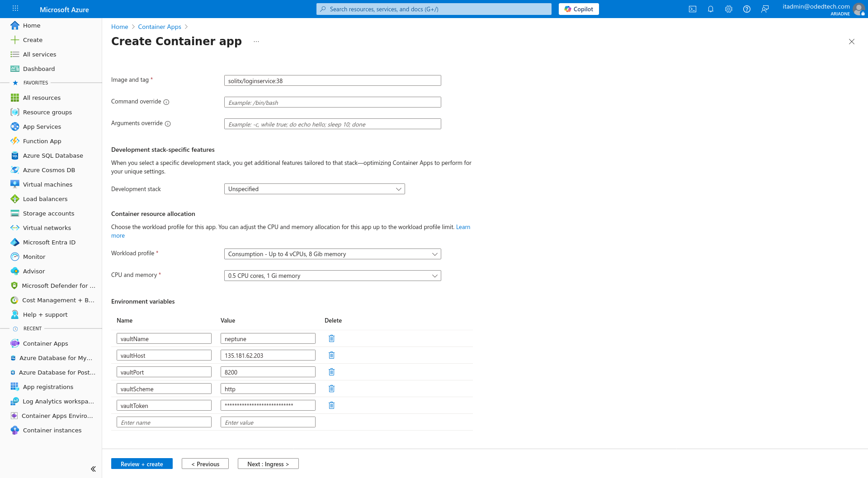Delete the vaultPort environment variable

click(x=331, y=372)
